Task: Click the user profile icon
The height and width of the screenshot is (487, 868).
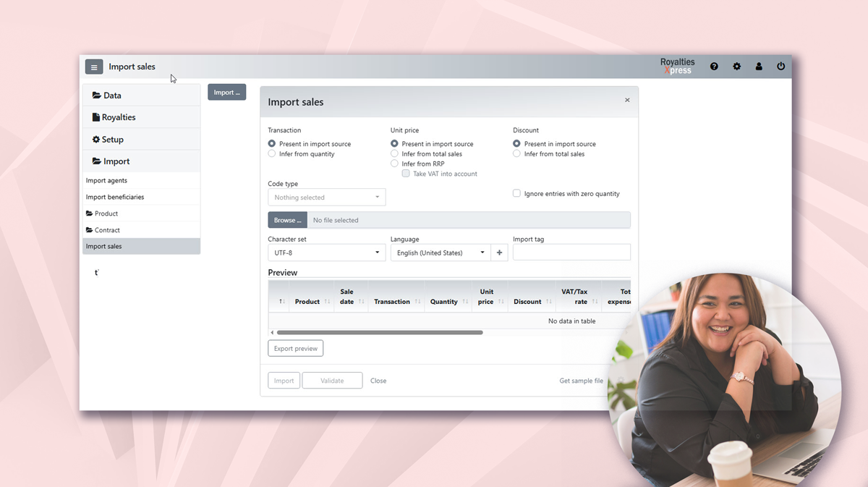Action: (759, 67)
